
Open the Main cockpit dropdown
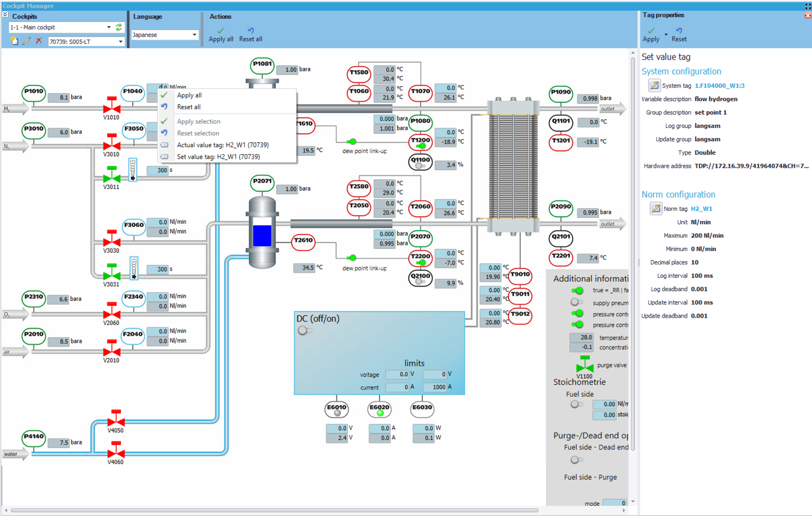(x=109, y=28)
